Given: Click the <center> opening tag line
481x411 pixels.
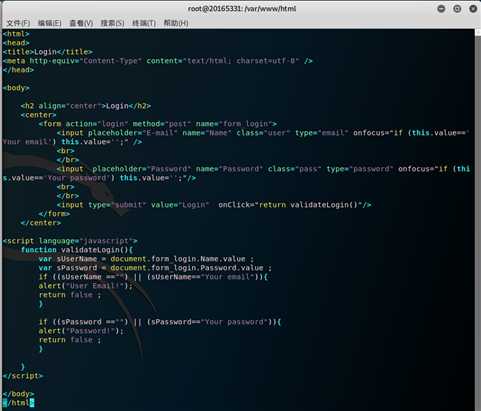Looking at the screenshot, I should [38, 115].
